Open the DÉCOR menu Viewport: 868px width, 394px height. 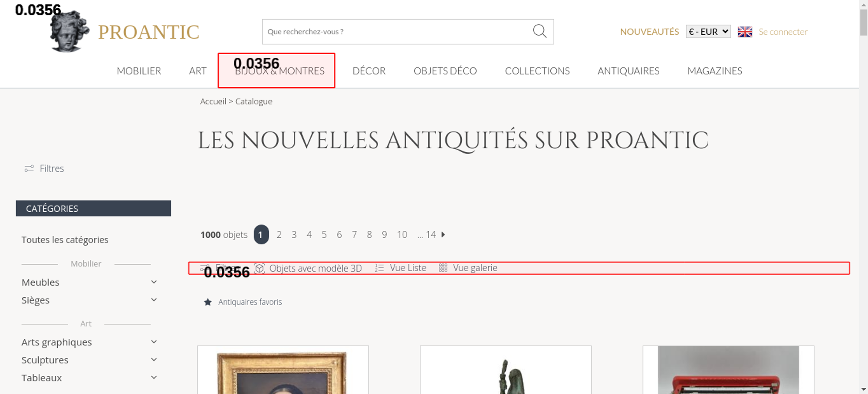coord(369,71)
